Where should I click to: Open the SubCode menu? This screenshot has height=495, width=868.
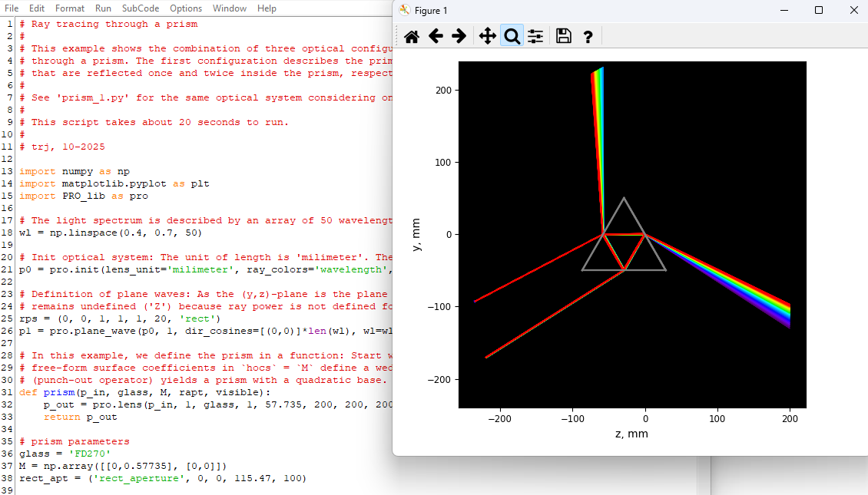[x=141, y=8]
